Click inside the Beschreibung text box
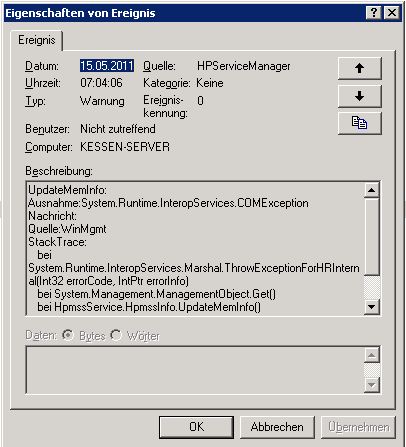Screen dimensions: 406x447 [x=195, y=248]
